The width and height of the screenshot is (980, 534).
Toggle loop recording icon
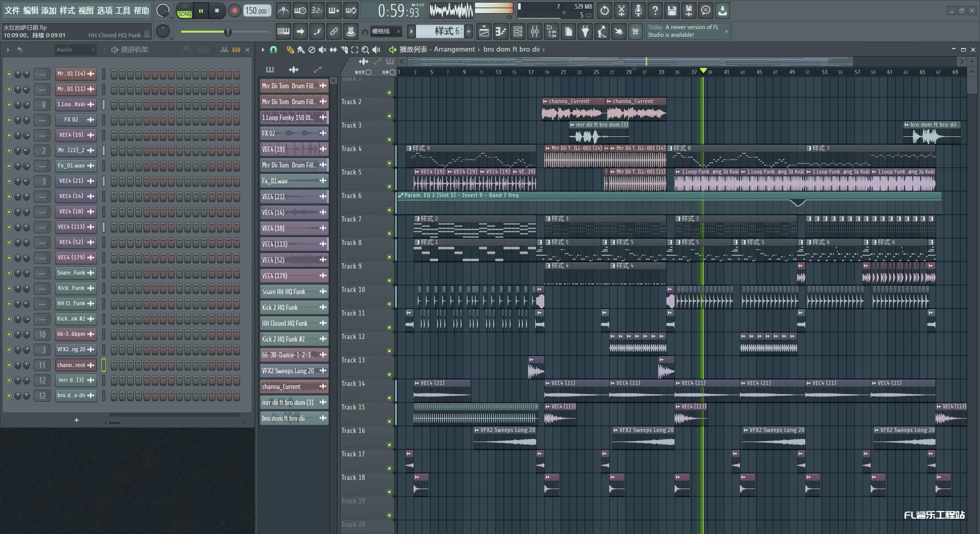pyautogui.click(x=351, y=10)
